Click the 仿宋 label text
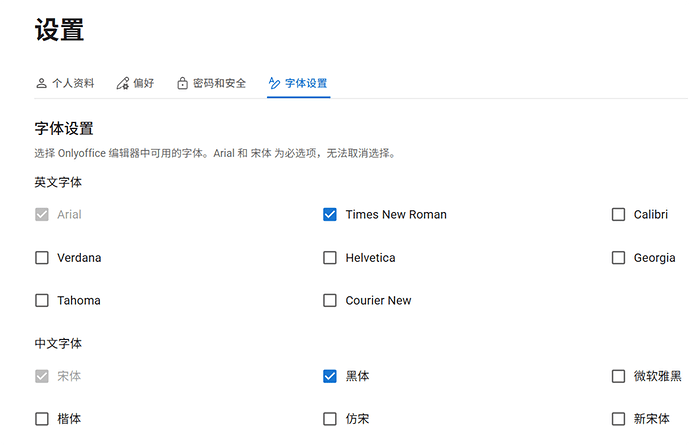The image size is (690, 446). [357, 419]
